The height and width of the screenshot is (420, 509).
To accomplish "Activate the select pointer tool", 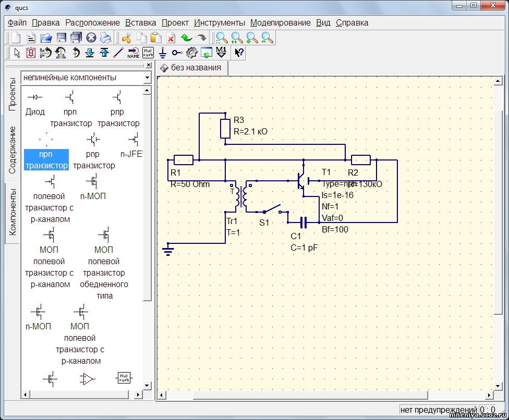I will [17, 53].
